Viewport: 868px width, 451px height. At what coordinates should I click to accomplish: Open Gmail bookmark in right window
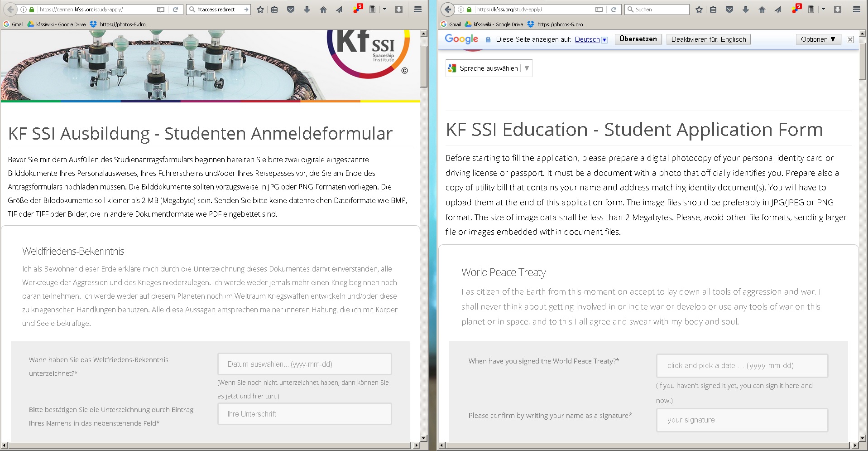point(451,24)
